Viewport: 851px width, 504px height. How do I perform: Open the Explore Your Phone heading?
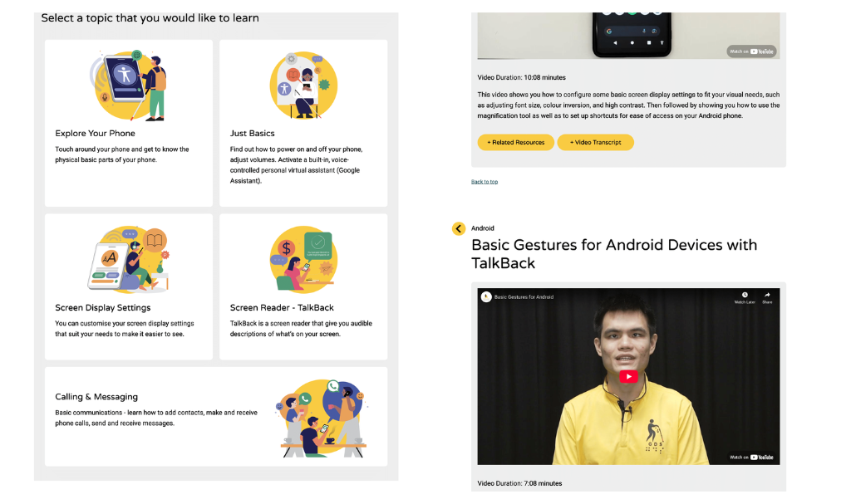pos(95,134)
